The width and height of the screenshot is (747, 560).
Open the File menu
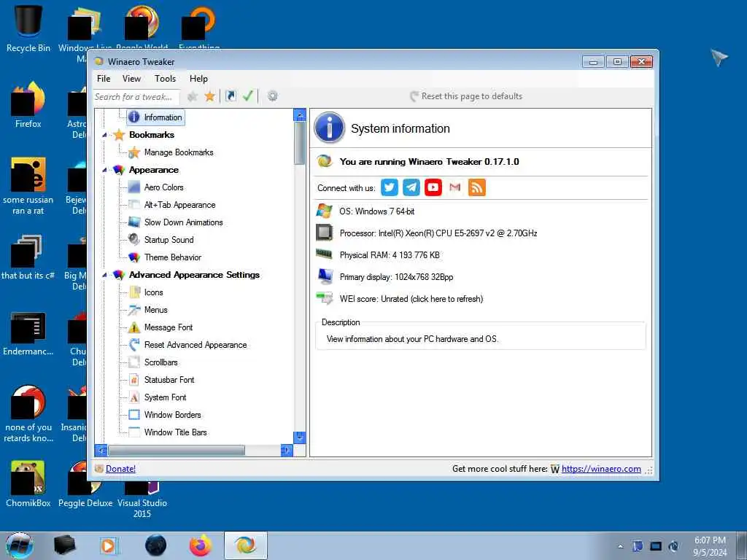click(x=104, y=79)
